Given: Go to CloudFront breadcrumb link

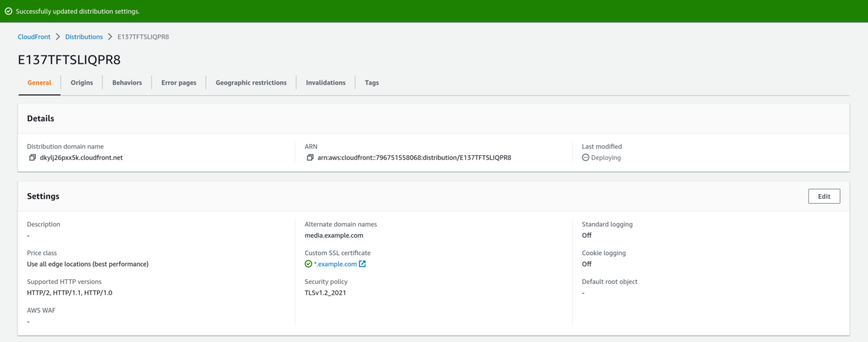Looking at the screenshot, I should [34, 37].
